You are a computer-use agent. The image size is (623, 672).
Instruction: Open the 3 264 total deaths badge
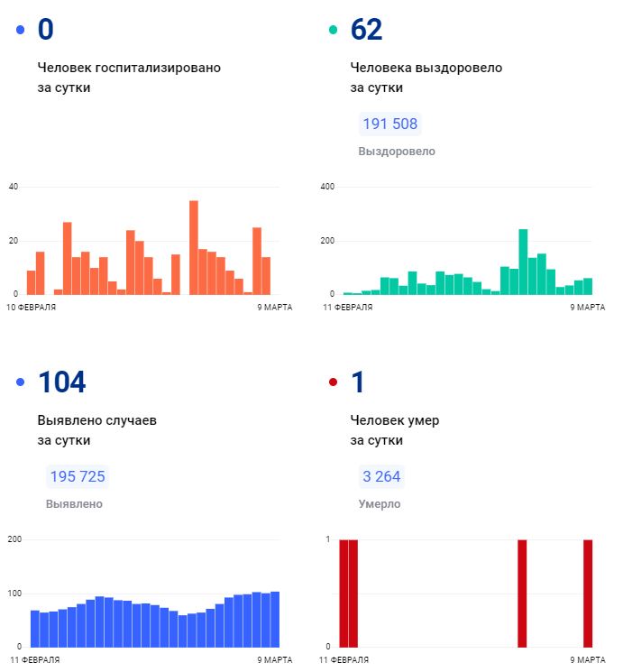(381, 476)
